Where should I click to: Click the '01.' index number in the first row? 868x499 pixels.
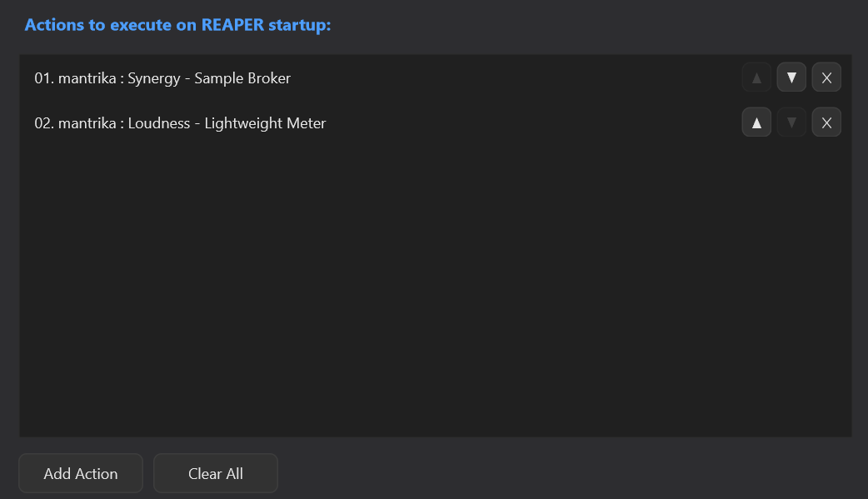[x=44, y=78]
